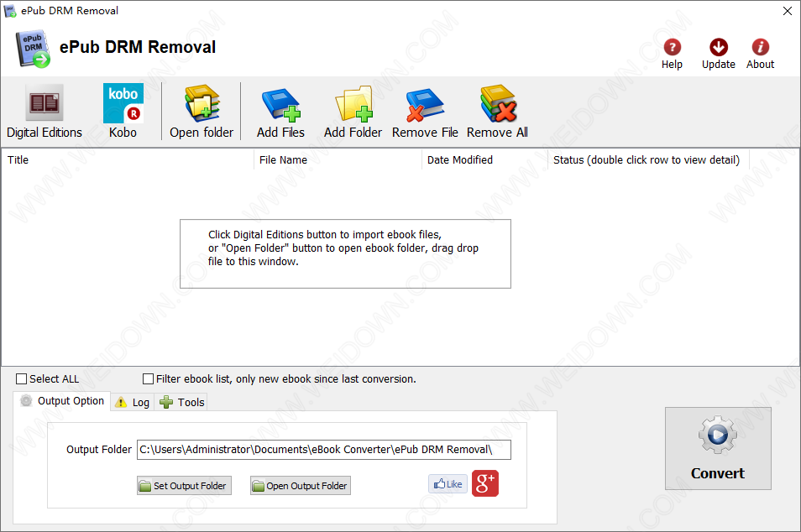Click the Status column header
This screenshot has height=532, width=801.
tap(648, 159)
